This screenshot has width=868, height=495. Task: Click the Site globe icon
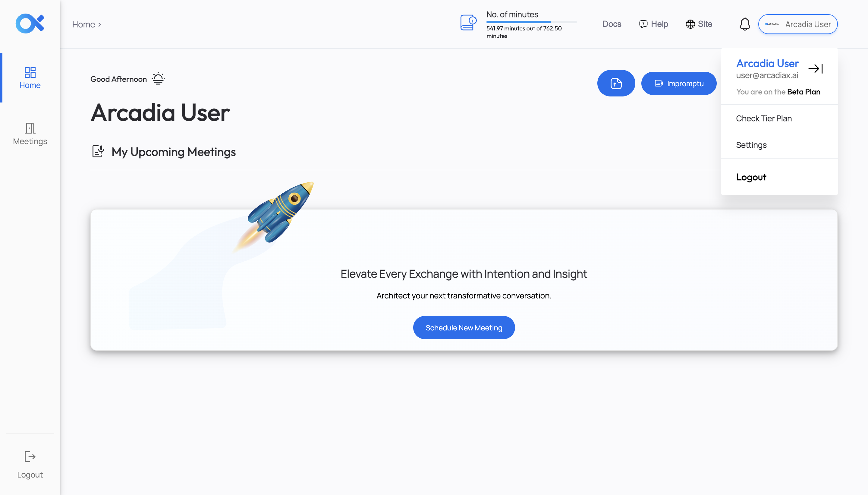coord(690,24)
